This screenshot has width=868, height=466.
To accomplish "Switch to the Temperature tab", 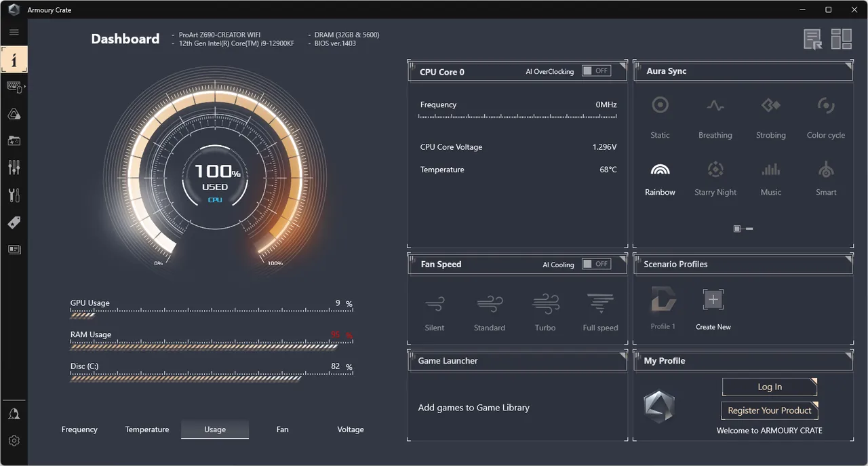I will [x=147, y=429].
